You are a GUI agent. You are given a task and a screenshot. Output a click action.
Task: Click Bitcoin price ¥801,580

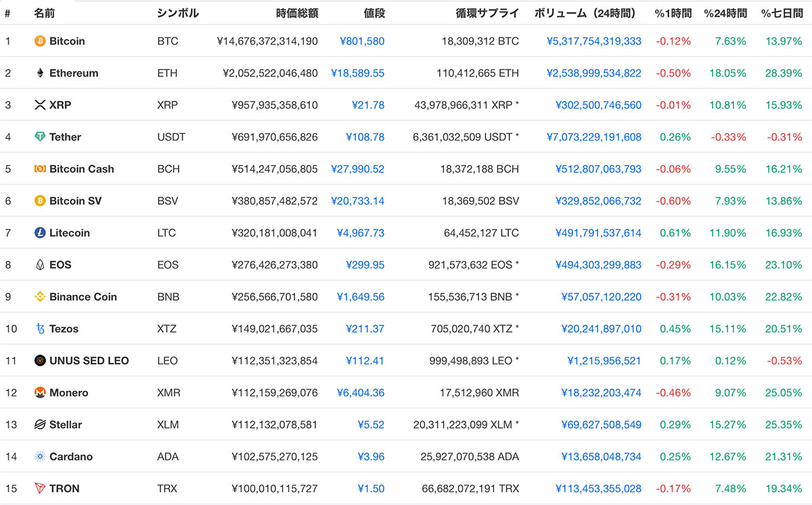click(x=362, y=41)
